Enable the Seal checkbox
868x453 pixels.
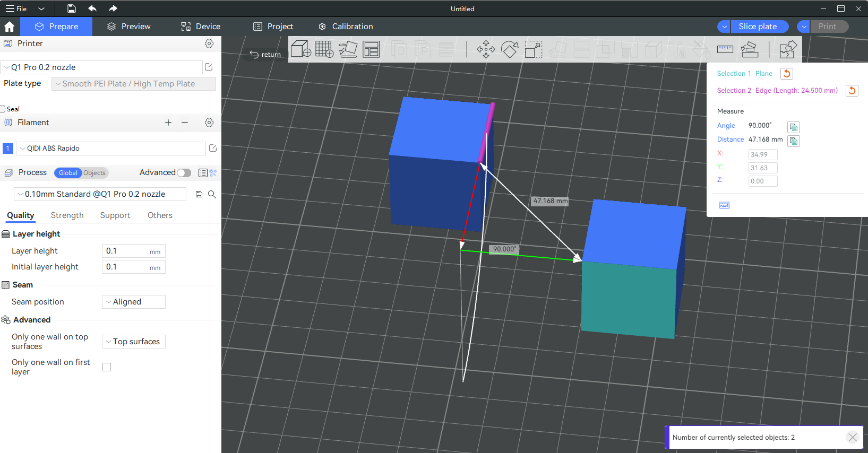pyautogui.click(x=3, y=109)
